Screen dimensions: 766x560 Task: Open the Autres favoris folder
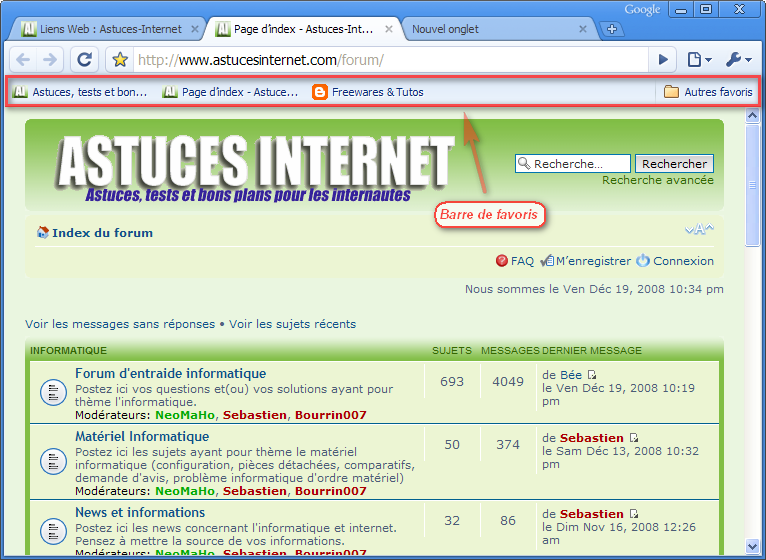coord(708,92)
